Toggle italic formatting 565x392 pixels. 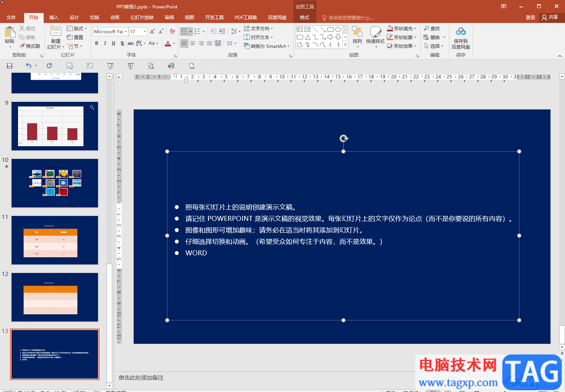[x=105, y=43]
